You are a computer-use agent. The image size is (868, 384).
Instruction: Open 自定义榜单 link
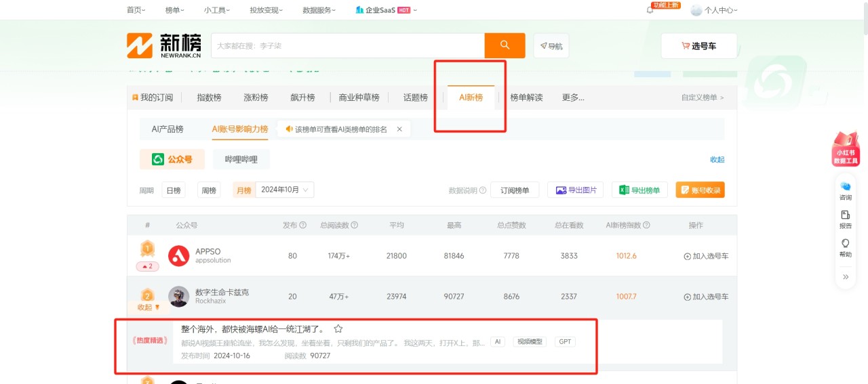tap(703, 98)
